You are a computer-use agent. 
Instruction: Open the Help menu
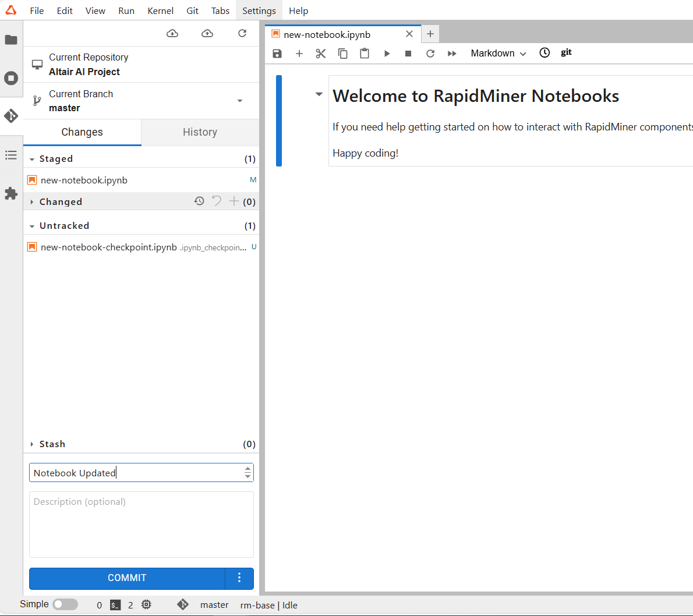coord(298,10)
